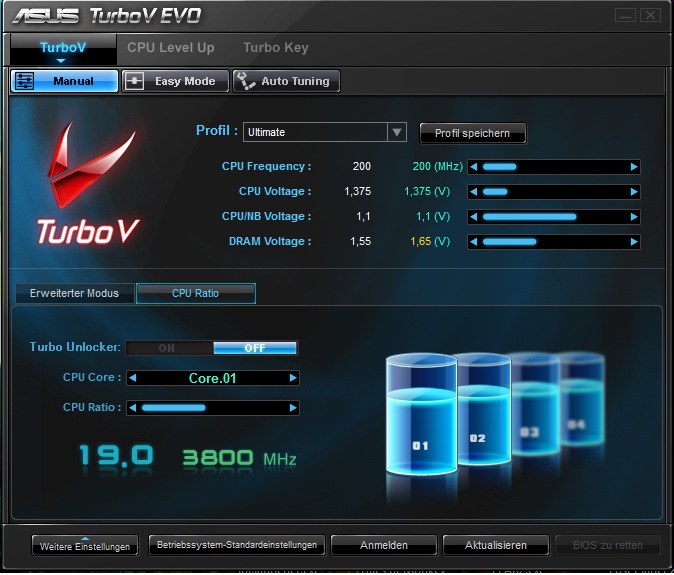Lower CPU Ratio with left arrow
This screenshot has height=575, width=674.
coord(133,407)
